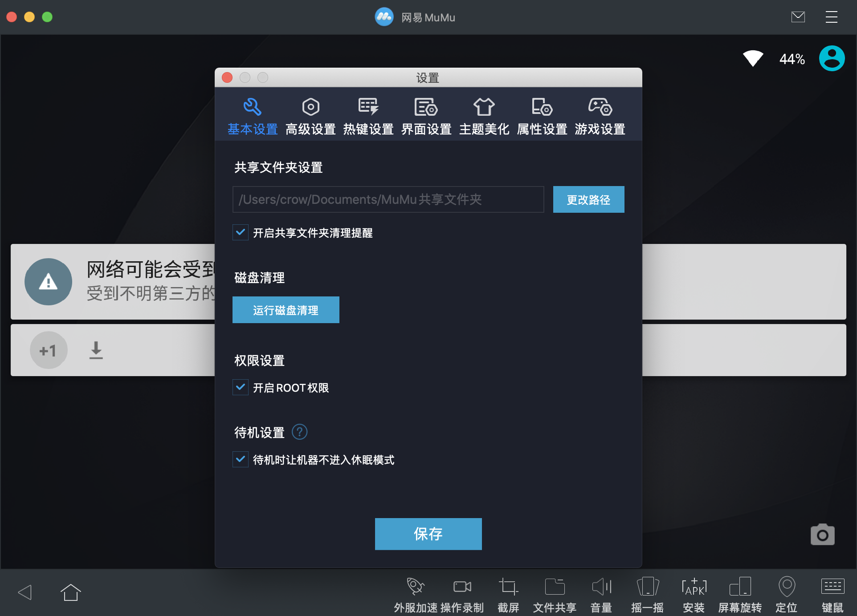
Task: Click the 摇一摇 shake tool
Action: click(x=647, y=595)
